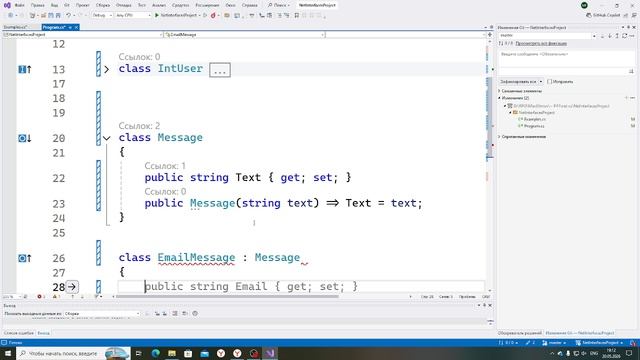Click the Hot Reload flame icon
This screenshot has height=360, width=640.
click(x=213, y=15)
